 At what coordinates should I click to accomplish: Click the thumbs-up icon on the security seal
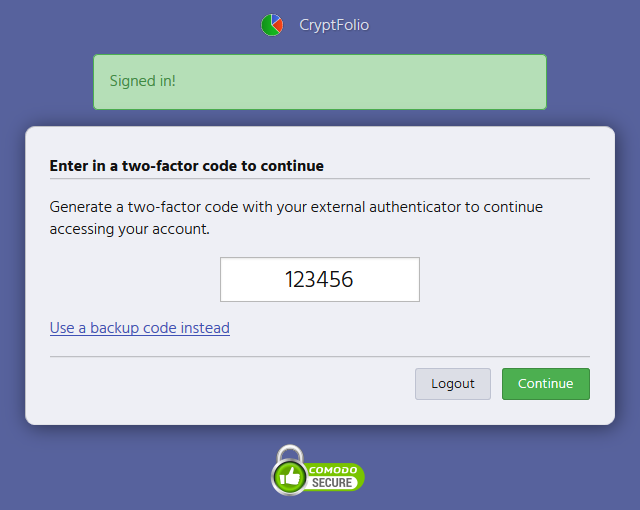click(x=291, y=478)
